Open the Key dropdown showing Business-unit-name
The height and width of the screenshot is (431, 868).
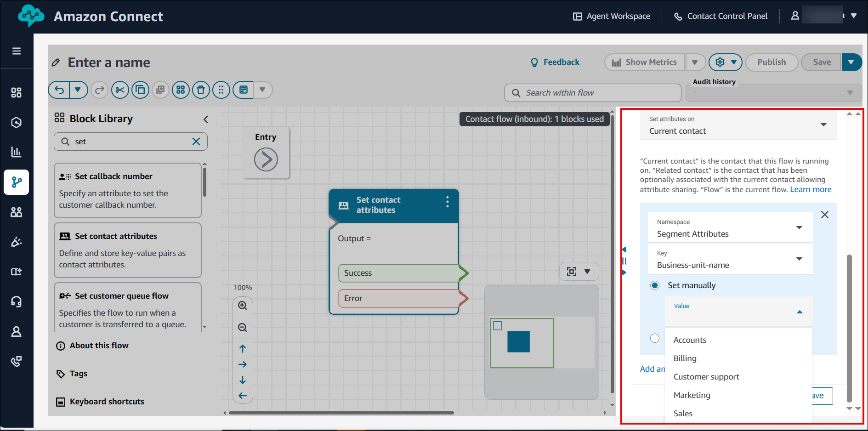pos(730,259)
